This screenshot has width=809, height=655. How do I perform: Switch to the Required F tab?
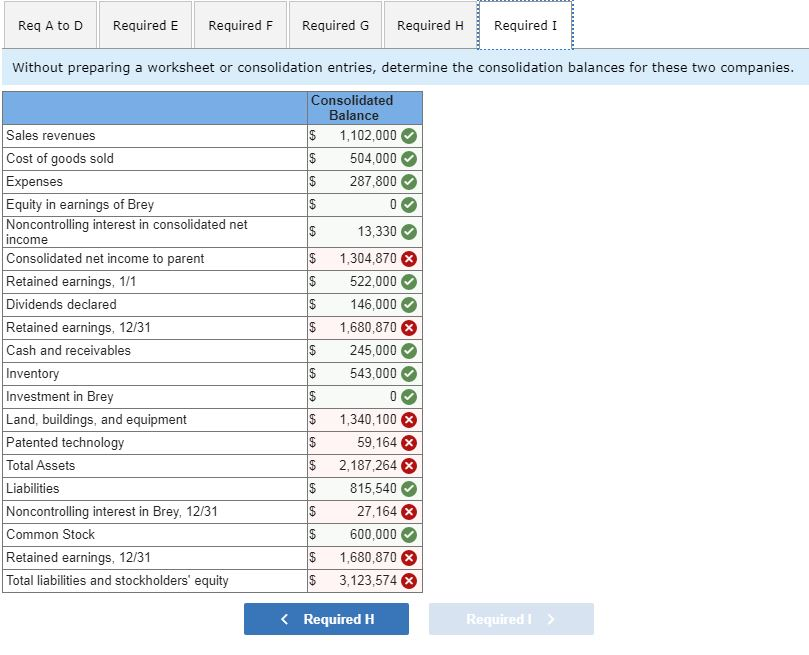tap(240, 25)
